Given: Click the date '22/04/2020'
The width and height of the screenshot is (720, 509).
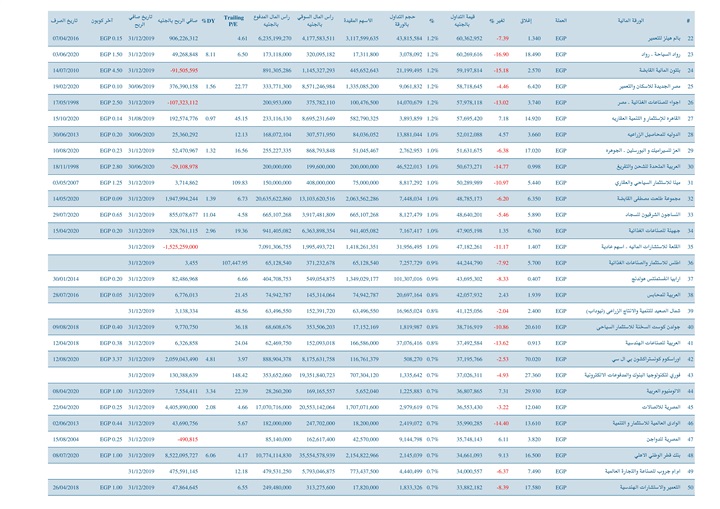Looking at the screenshot, I should [66, 408].
